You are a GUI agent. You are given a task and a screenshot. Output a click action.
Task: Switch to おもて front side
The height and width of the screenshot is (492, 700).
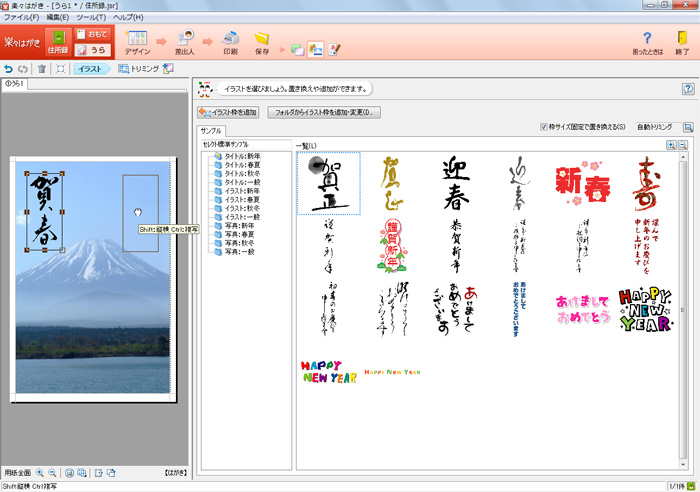(x=95, y=35)
